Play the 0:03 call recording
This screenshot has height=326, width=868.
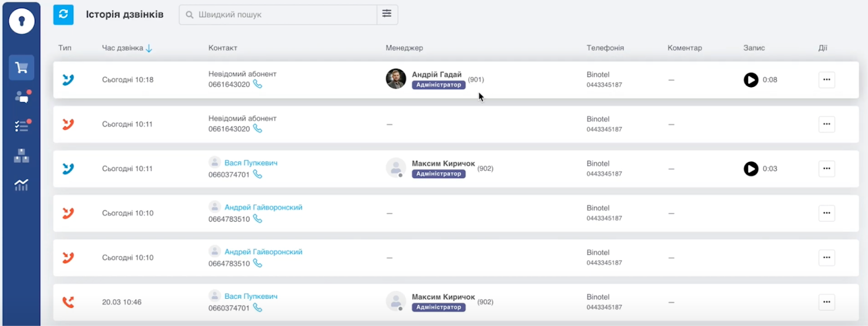(751, 169)
